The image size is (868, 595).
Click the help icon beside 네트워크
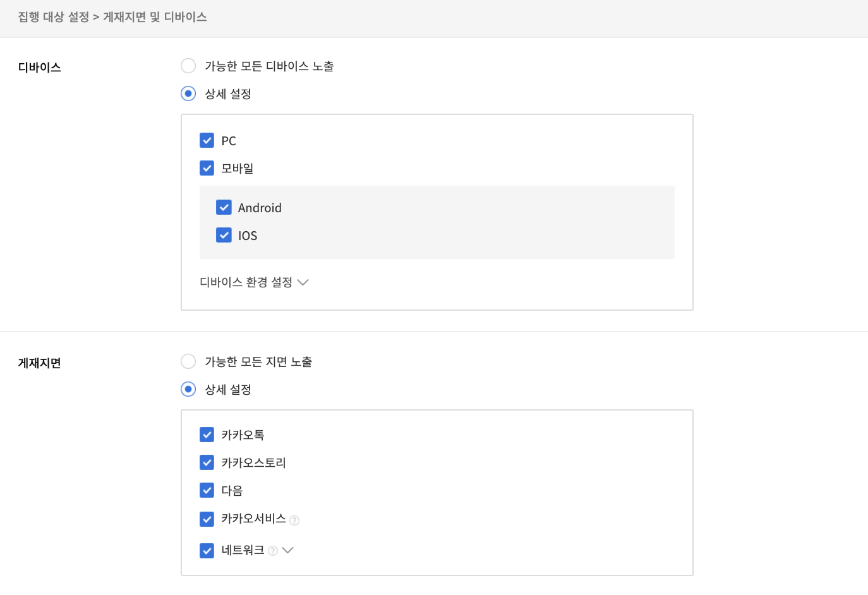point(273,551)
